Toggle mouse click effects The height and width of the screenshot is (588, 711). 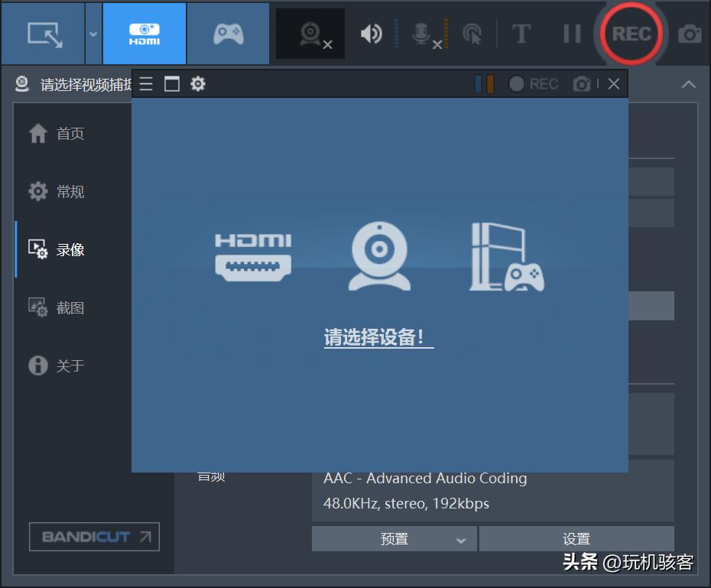472,33
